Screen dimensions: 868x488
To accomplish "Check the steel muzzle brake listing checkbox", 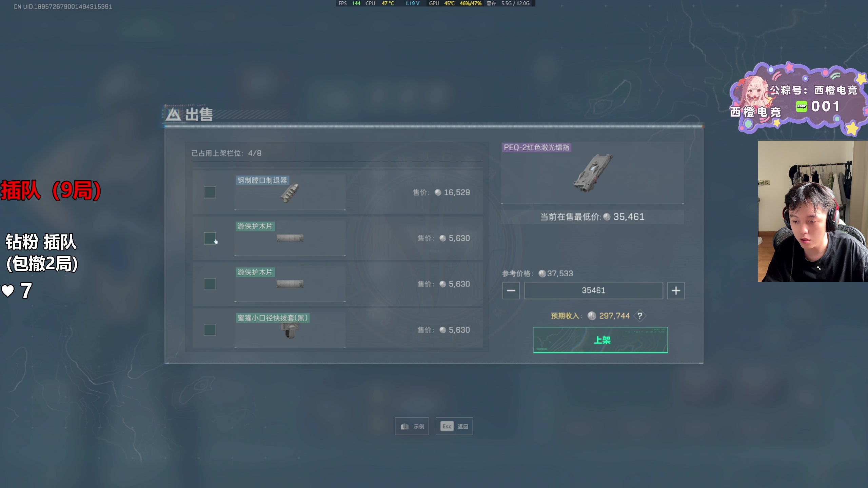I will 210,192.
